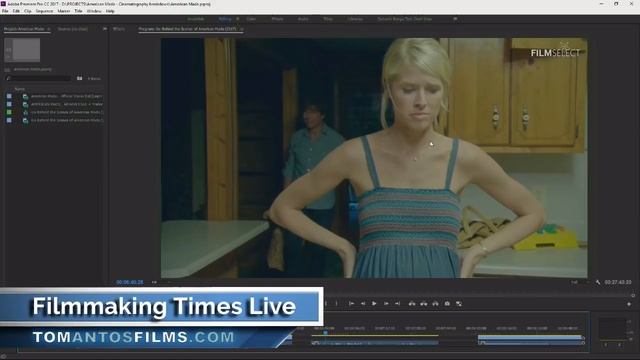640x360 pixels.
Task: Switch to the Editing workspace
Action: 224,19
